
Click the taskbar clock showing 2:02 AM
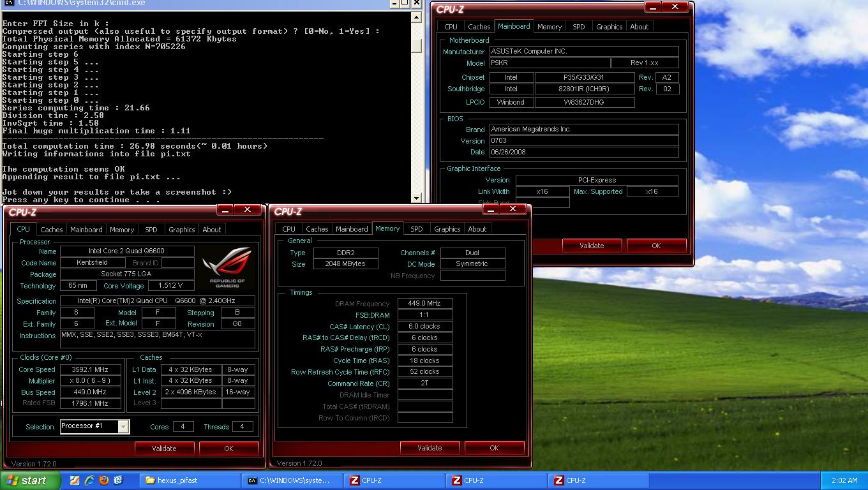coord(844,480)
